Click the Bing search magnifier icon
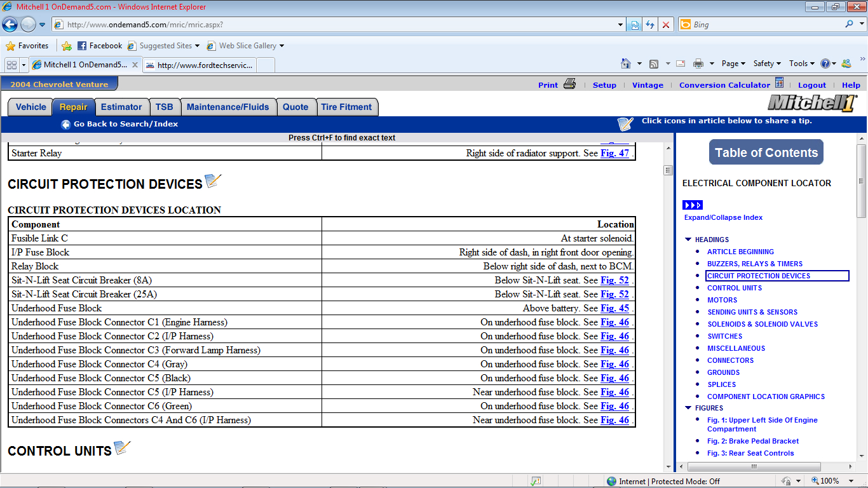This screenshot has width=868, height=488. tap(850, 24)
